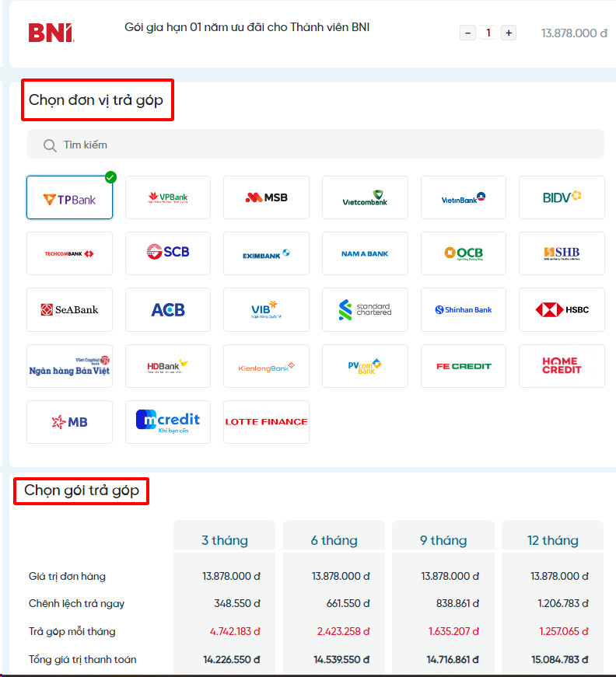Pick Vietcombank for installment payment
616x677 pixels.
pyautogui.click(x=365, y=197)
